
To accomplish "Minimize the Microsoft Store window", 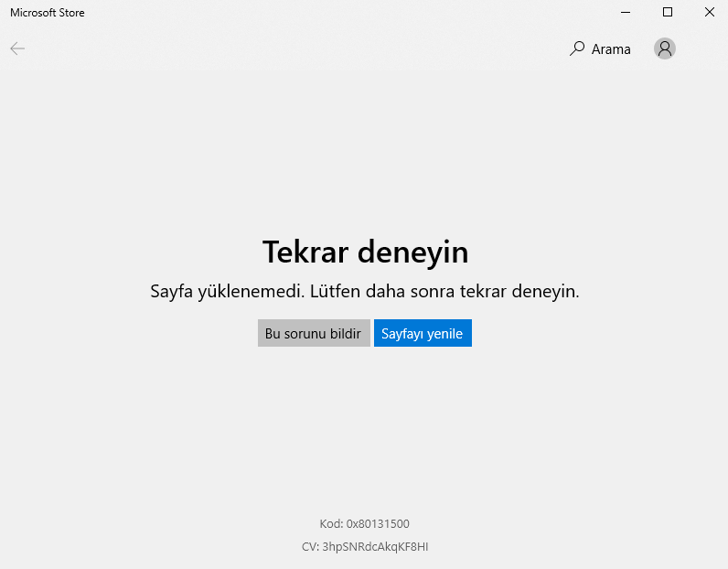I will click(626, 12).
